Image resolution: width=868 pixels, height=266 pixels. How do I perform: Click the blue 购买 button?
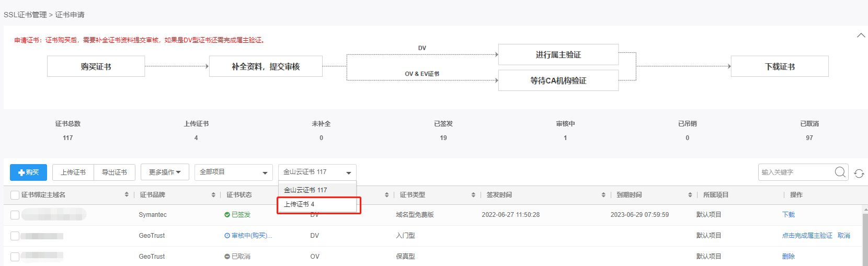(28, 172)
